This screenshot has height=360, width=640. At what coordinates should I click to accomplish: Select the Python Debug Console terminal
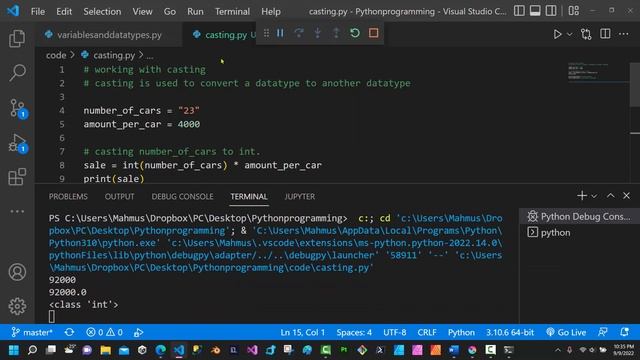[579, 217]
